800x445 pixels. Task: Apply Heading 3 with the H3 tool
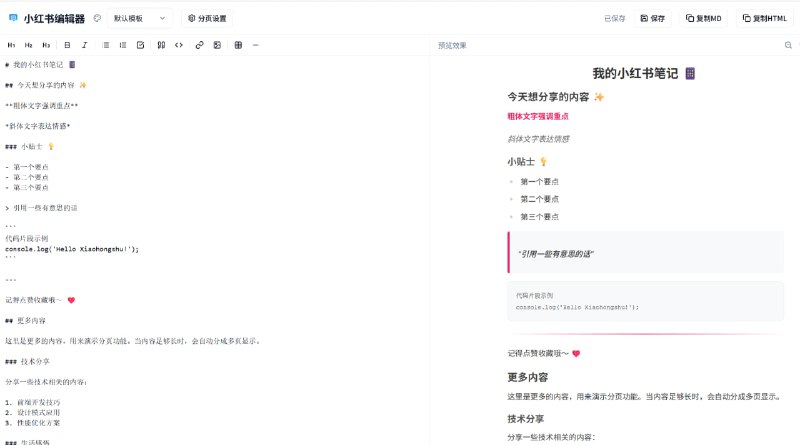pos(46,45)
